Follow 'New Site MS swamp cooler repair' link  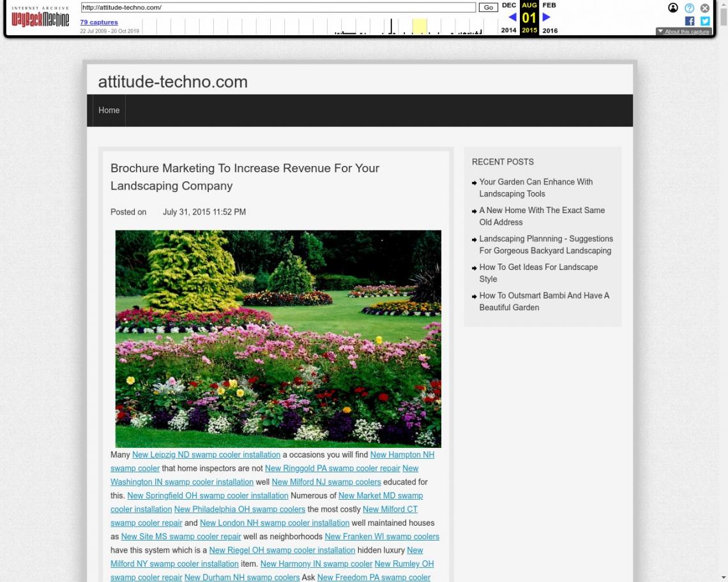point(181,537)
